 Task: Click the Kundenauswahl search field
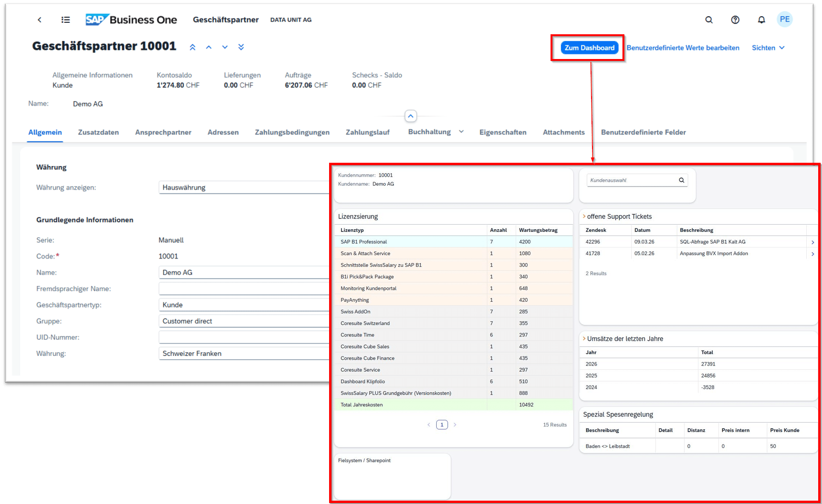coord(637,180)
